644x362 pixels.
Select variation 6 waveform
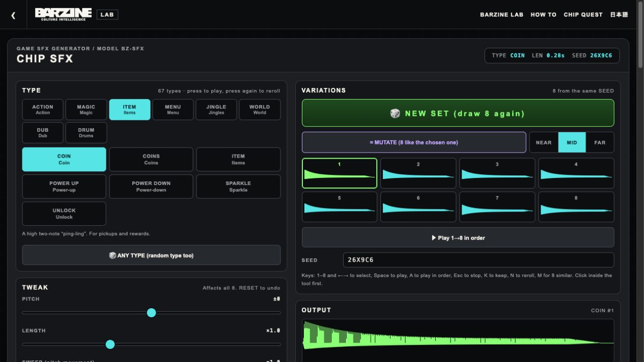418,207
